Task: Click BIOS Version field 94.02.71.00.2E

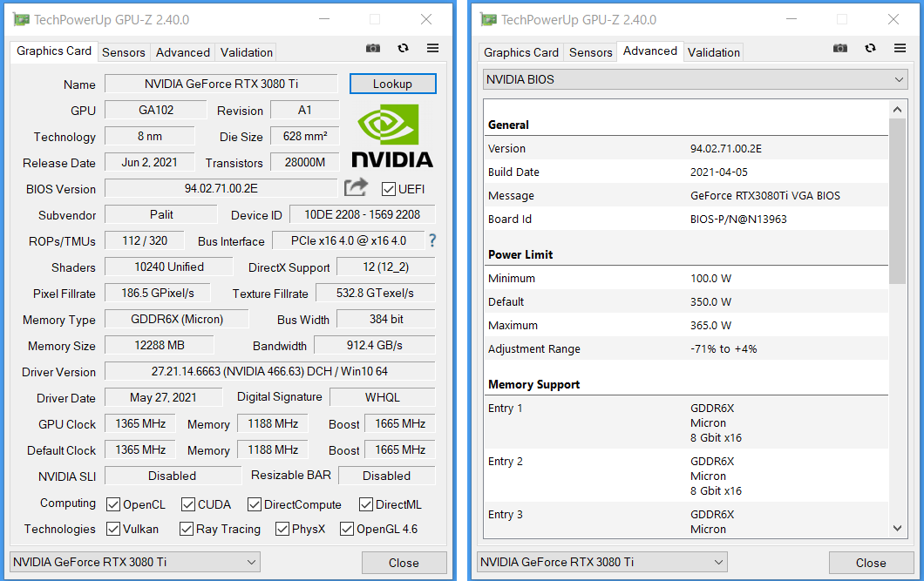Action: pyautogui.click(x=221, y=188)
